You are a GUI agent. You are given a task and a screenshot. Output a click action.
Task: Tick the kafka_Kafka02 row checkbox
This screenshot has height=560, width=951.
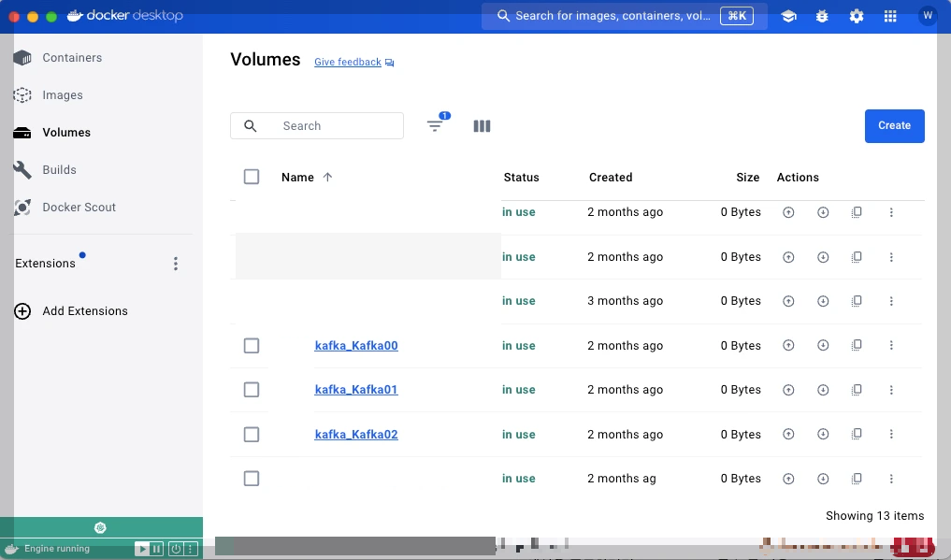point(252,434)
